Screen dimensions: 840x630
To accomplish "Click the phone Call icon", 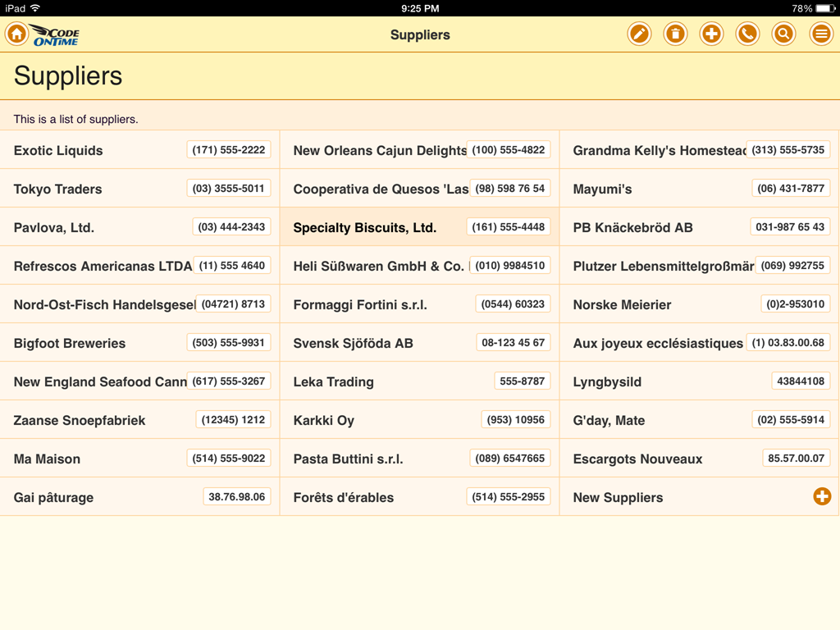I will click(x=747, y=34).
